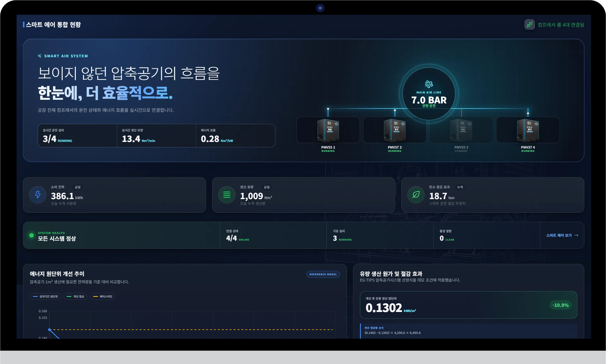The width and height of the screenshot is (606, 364).
Task: Select the PMV37 2 compressor thumbnail
Action: click(395, 130)
